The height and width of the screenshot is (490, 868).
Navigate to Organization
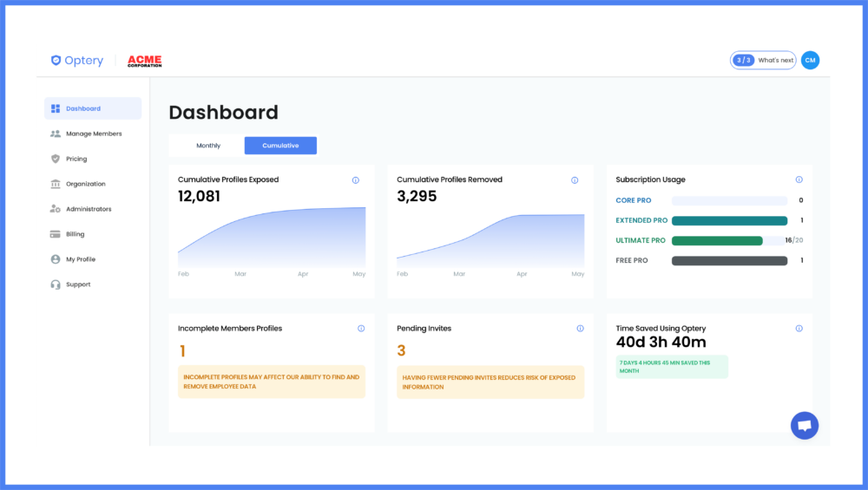point(93,184)
